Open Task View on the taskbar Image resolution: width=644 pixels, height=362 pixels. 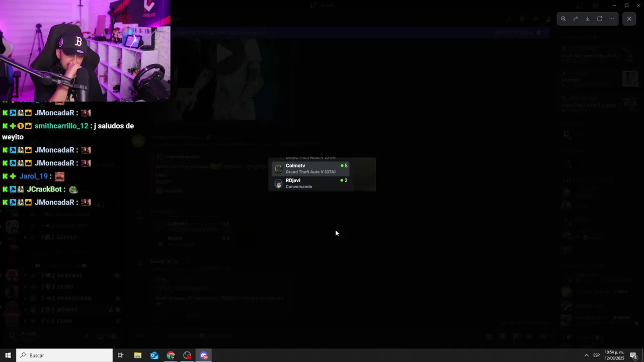tap(121, 355)
